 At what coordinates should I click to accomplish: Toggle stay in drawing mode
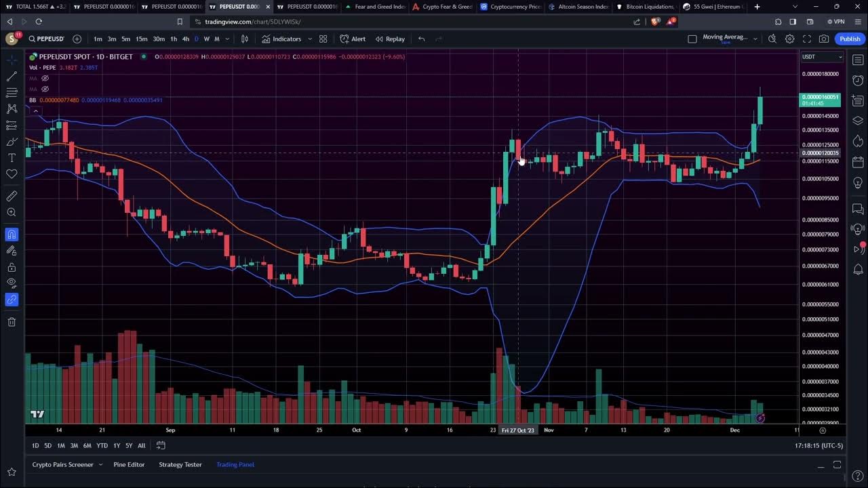coord(12,251)
